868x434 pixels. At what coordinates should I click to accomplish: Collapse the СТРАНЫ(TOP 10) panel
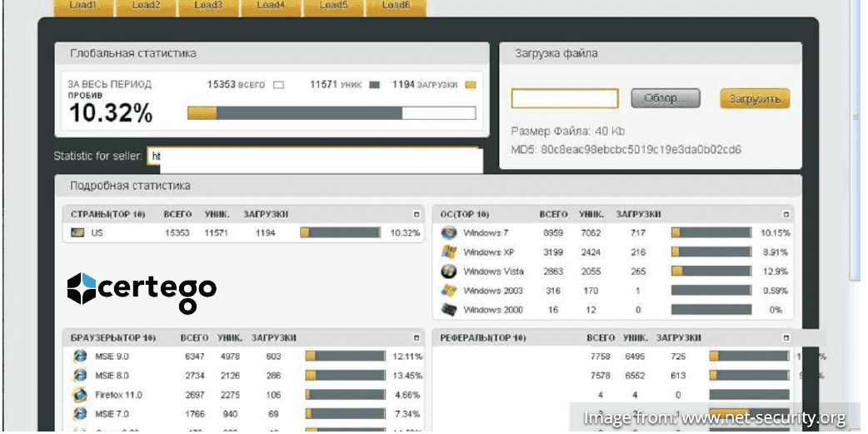tap(417, 214)
